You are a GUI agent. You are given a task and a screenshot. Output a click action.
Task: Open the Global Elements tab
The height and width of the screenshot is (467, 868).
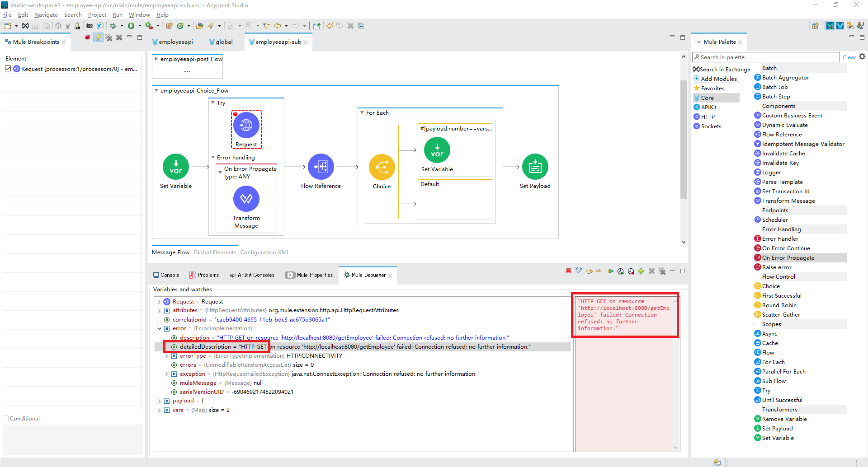tap(215, 252)
